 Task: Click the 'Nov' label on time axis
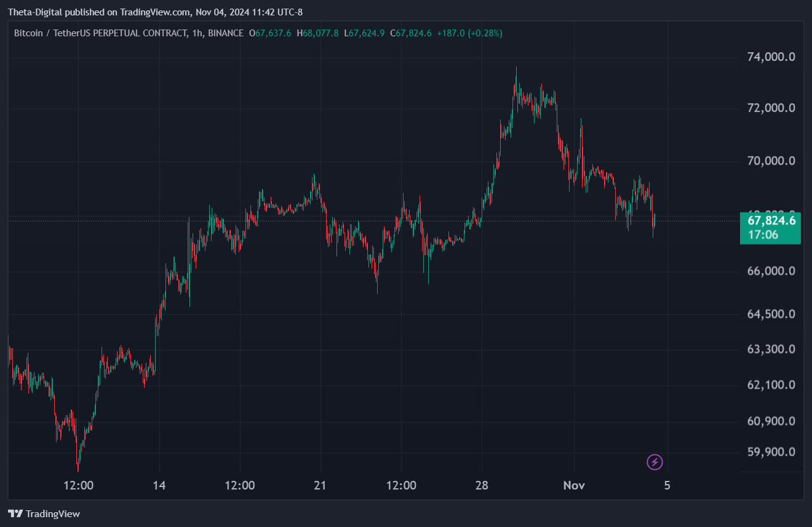574,486
